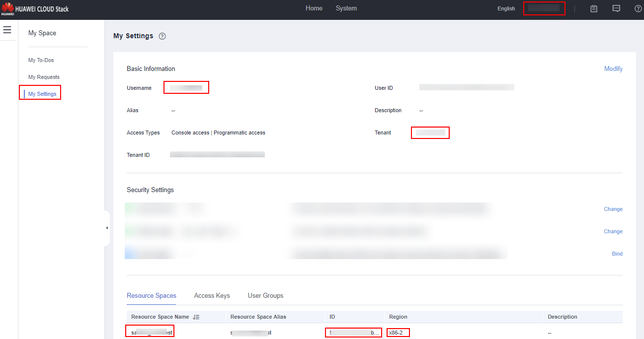
Task: Open My To-Dos in sidebar
Action: point(41,60)
